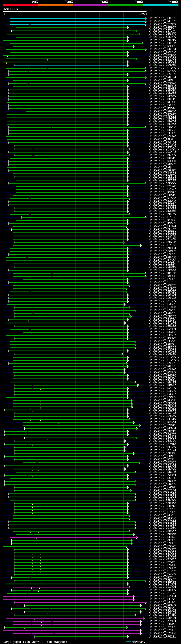Screen dimensions: 181x644
Task: Click the green ~80% identity legend bar
Action: click(125, 5)
